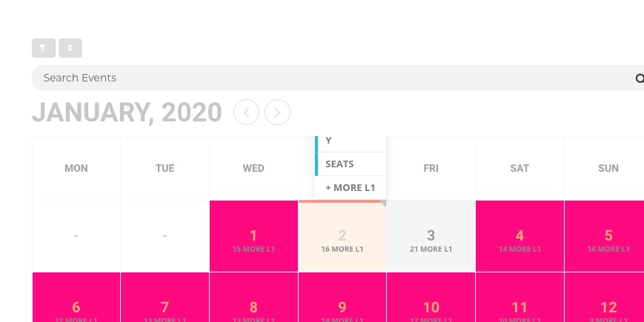644x322 pixels.
Task: Open January 2 day cell
Action: coord(342,234)
